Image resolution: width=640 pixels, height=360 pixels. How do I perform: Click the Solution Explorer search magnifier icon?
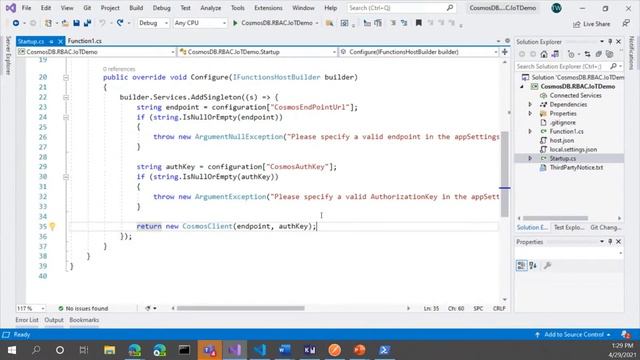click(x=613, y=66)
